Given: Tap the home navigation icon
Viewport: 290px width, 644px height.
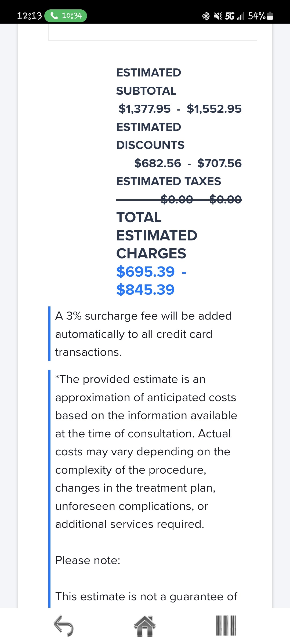Looking at the screenshot, I should (145, 626).
